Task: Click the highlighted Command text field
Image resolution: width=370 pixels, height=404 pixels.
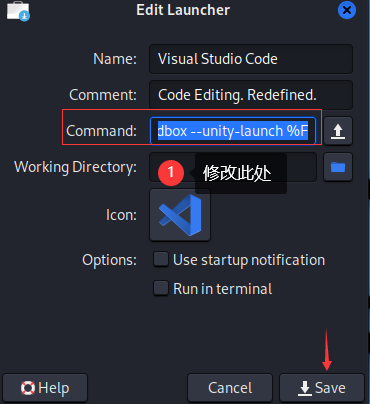Action: click(x=233, y=131)
